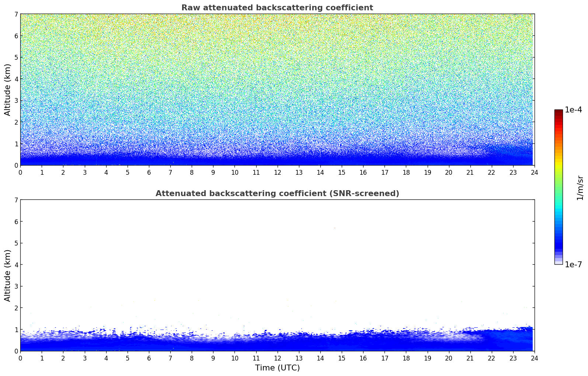Click the colorbar '1e-4' maximum label

(x=573, y=110)
